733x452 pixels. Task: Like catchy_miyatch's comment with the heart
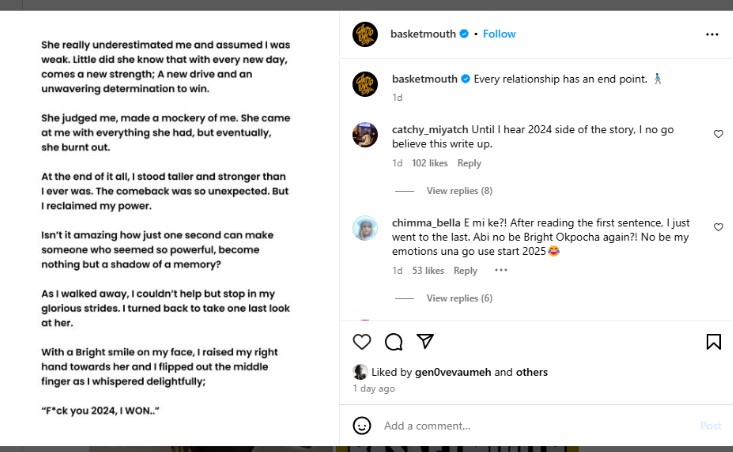[x=718, y=134]
